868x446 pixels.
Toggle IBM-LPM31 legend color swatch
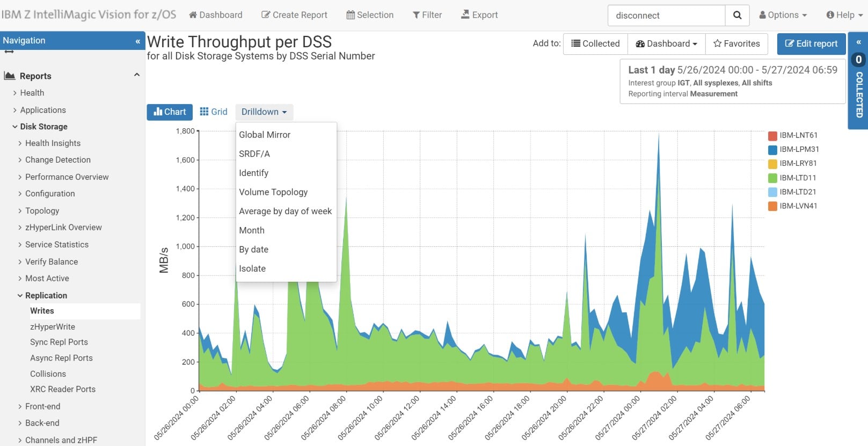click(x=772, y=149)
